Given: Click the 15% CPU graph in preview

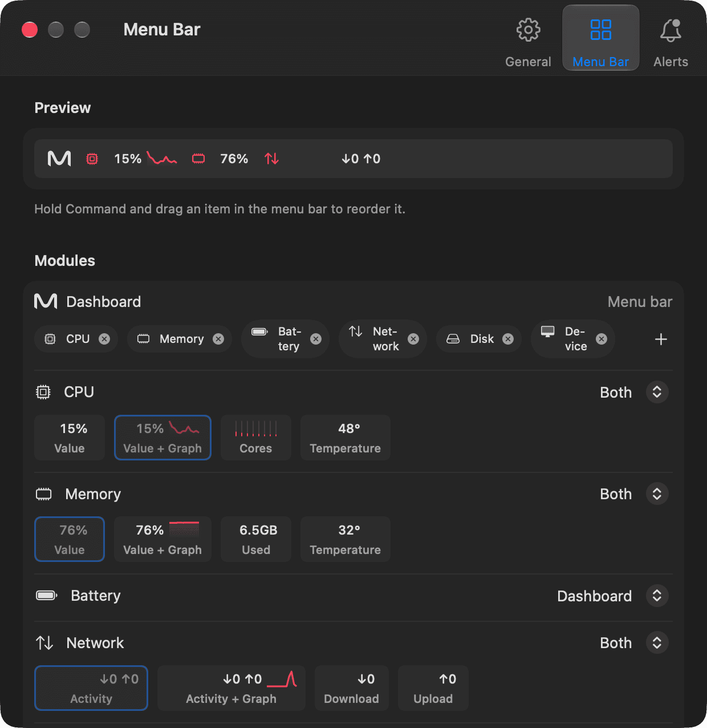Looking at the screenshot, I should coord(162,158).
